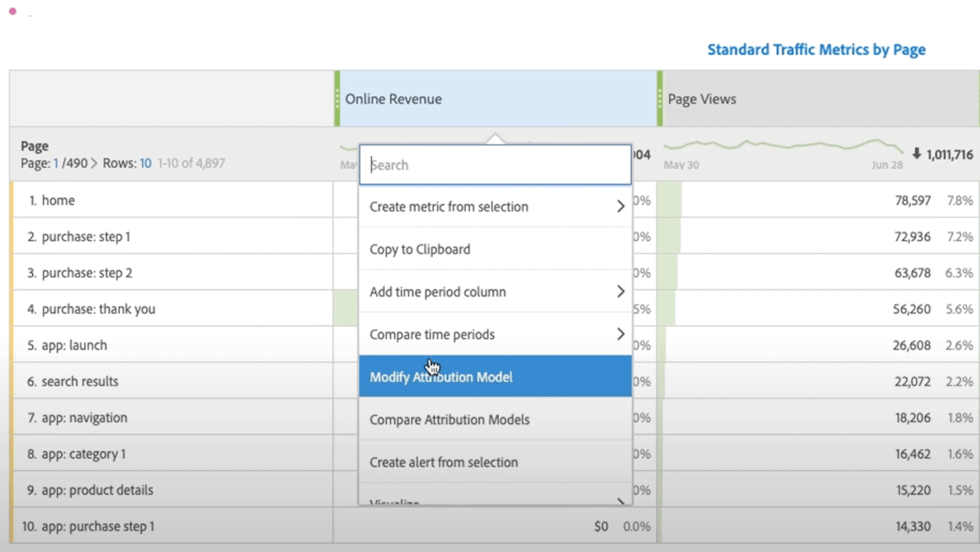Choose Create alert from selection
This screenshot has width=980, height=552.
[x=443, y=462]
